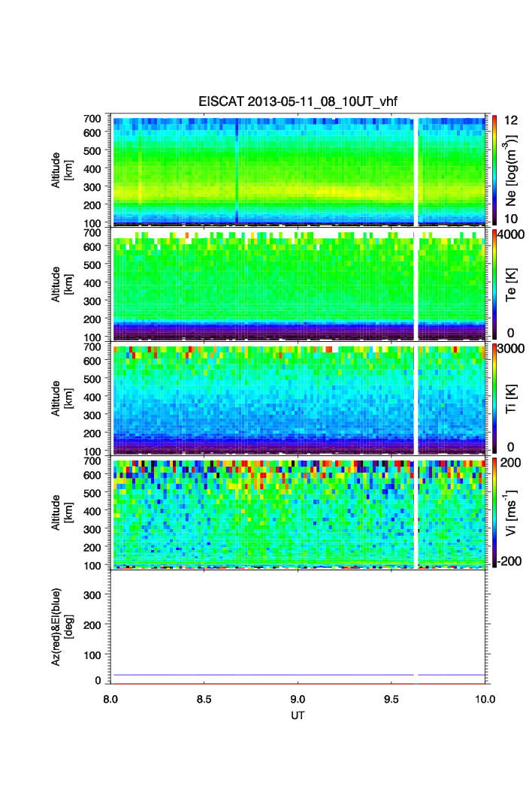Click the 10.0 tick on the UT axis

pos(485,698)
